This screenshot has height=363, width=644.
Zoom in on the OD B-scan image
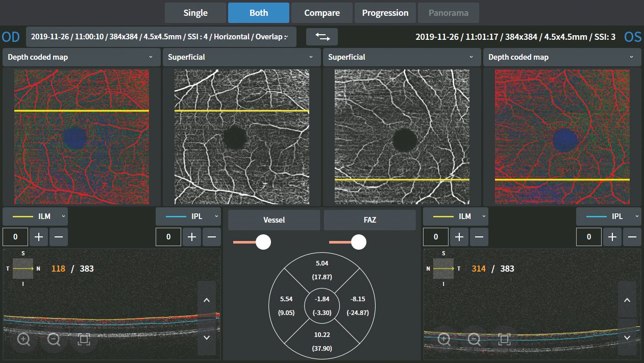pyautogui.click(x=24, y=339)
